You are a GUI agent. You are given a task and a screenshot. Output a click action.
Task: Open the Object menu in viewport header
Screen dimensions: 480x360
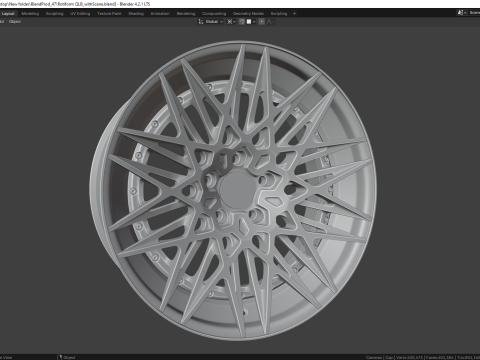(x=15, y=22)
